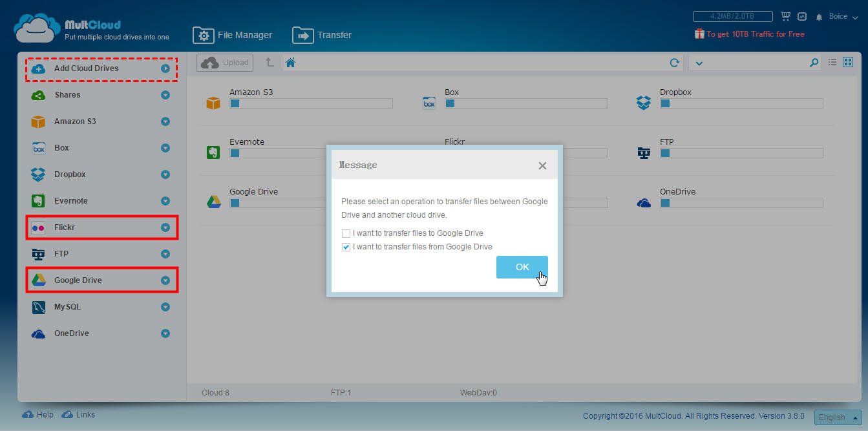This screenshot has width=868, height=431.
Task: Close the Message dialog
Action: click(x=542, y=165)
